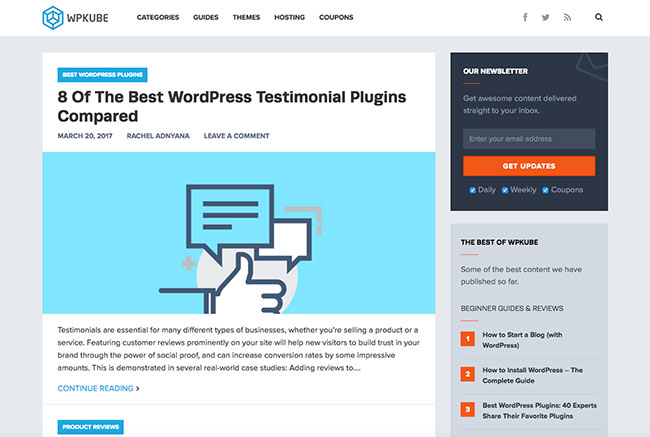Open the Twitter social icon
The height and width of the screenshot is (437, 650).
click(546, 17)
